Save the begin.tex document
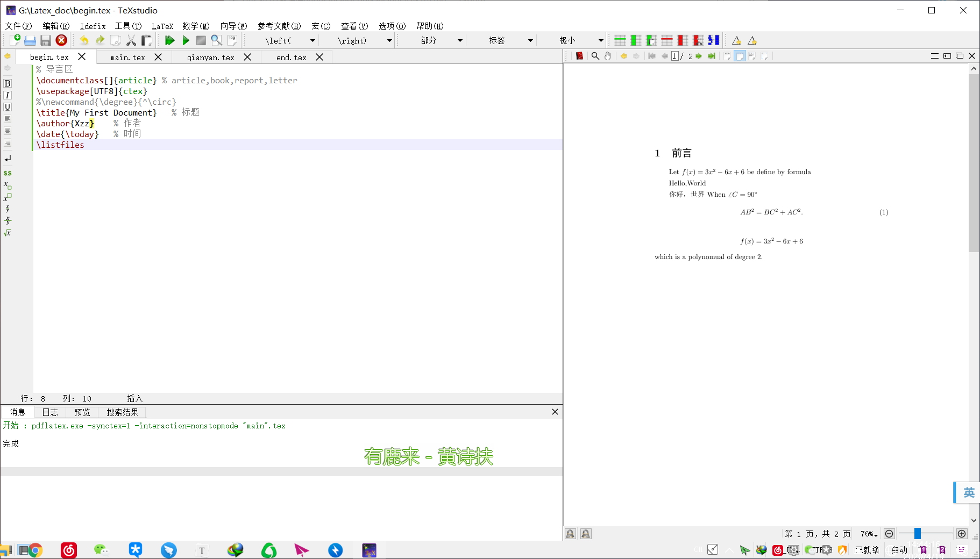This screenshot has height=559, width=980. pos(45,40)
